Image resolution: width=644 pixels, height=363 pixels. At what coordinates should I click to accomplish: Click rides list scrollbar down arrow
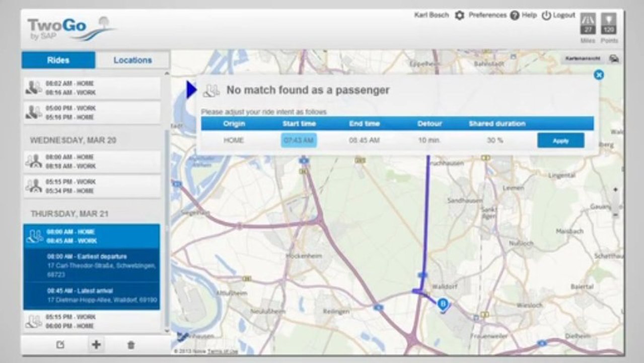click(167, 331)
